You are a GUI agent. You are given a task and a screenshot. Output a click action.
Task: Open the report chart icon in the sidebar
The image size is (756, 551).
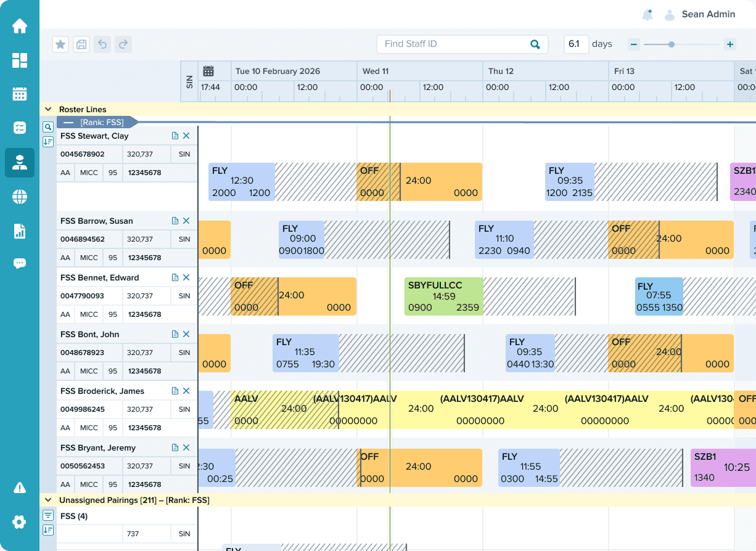[x=20, y=231]
